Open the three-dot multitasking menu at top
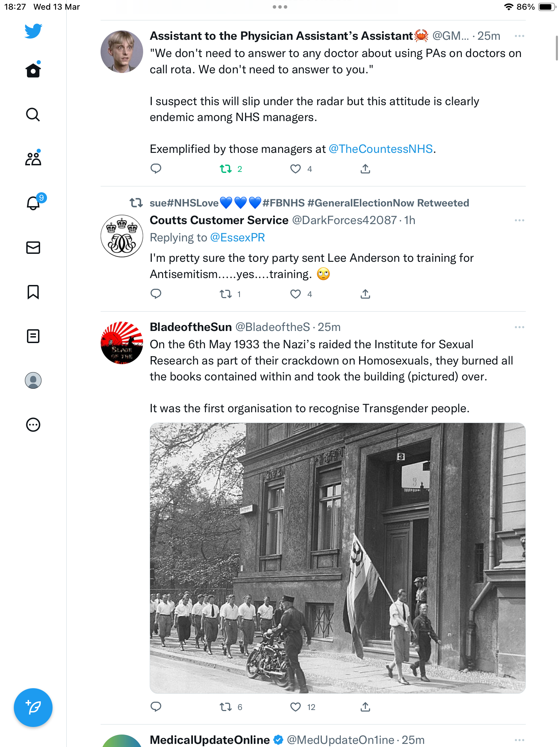The width and height of the screenshot is (560, 747). [280, 7]
